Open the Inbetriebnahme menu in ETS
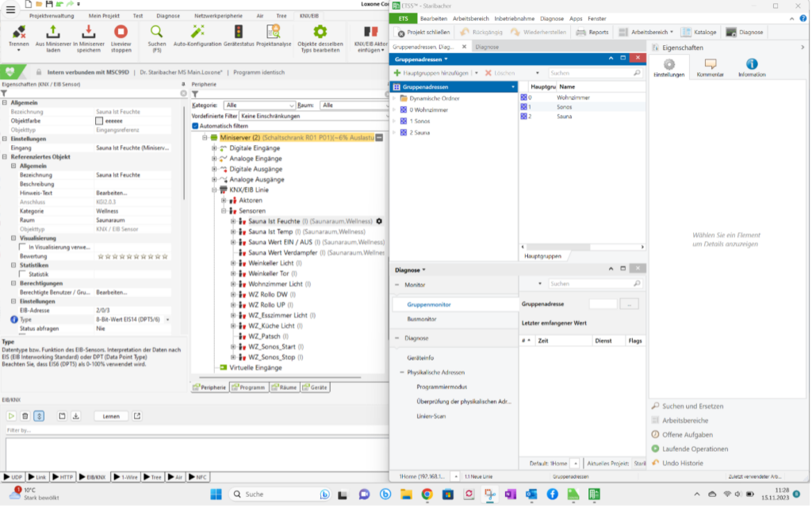The height and width of the screenshot is (508, 812). click(x=515, y=17)
